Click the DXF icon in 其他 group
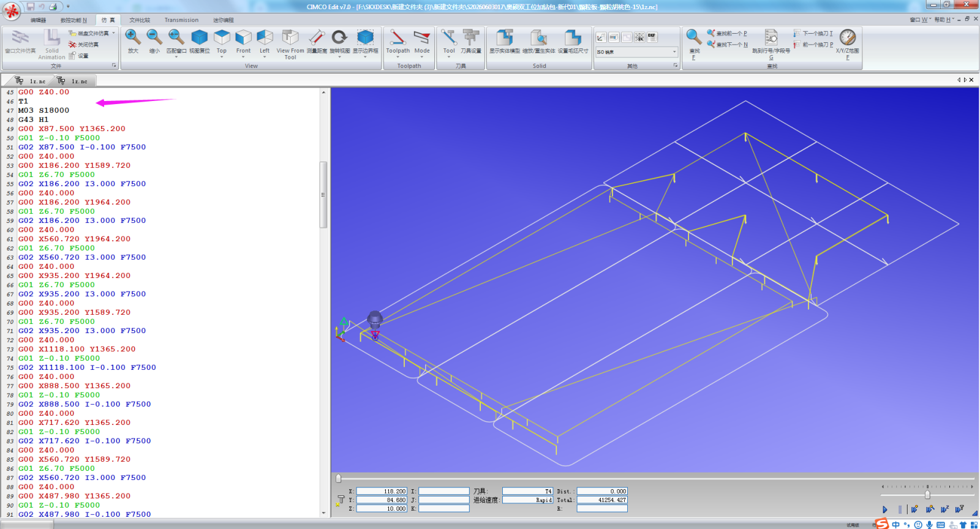The image size is (980, 529). (x=652, y=37)
